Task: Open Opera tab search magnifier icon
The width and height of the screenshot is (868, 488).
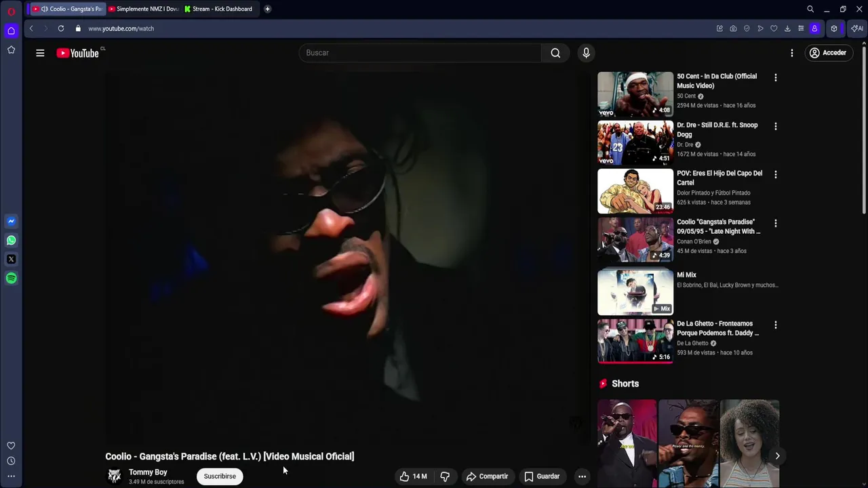Action: click(x=810, y=9)
